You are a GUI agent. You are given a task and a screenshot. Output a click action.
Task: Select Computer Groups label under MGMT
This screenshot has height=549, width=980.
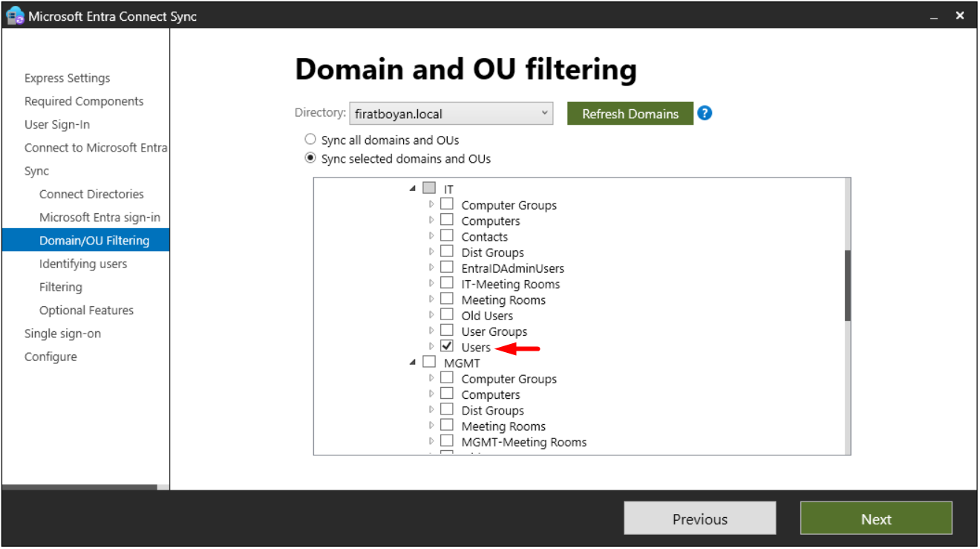click(509, 379)
